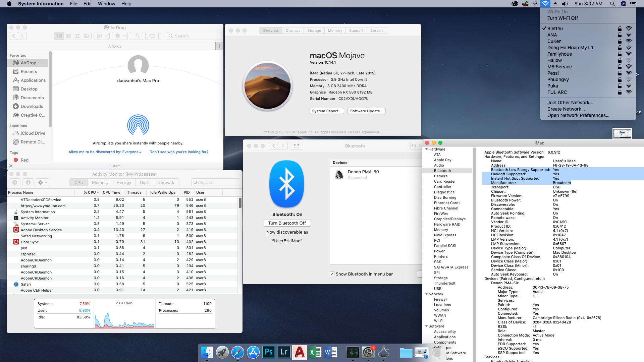
Task: Click desktop screenshot thumbnail on desktop
Action: tap(622, 133)
